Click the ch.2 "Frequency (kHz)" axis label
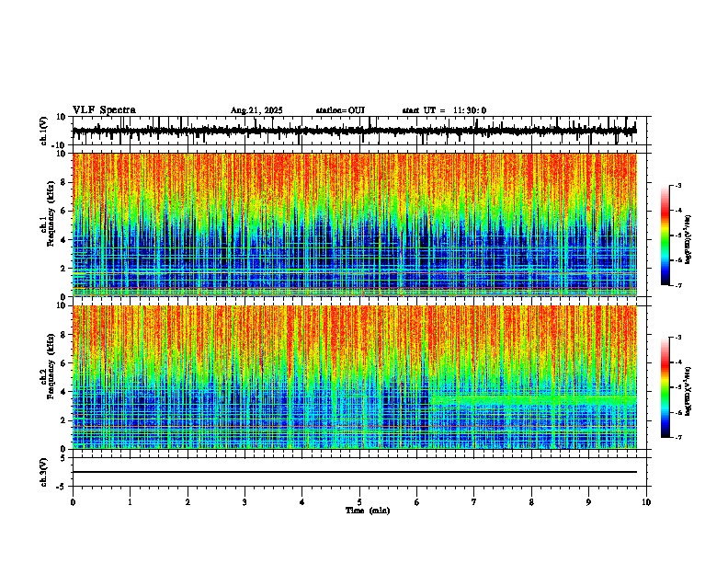728x563 pixels. (x=50, y=366)
